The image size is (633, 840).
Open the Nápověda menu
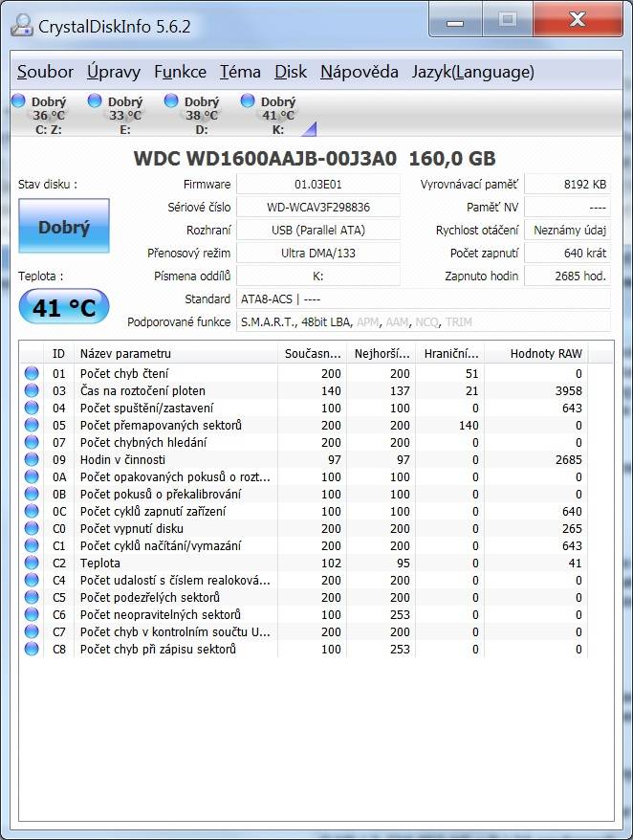tap(360, 72)
